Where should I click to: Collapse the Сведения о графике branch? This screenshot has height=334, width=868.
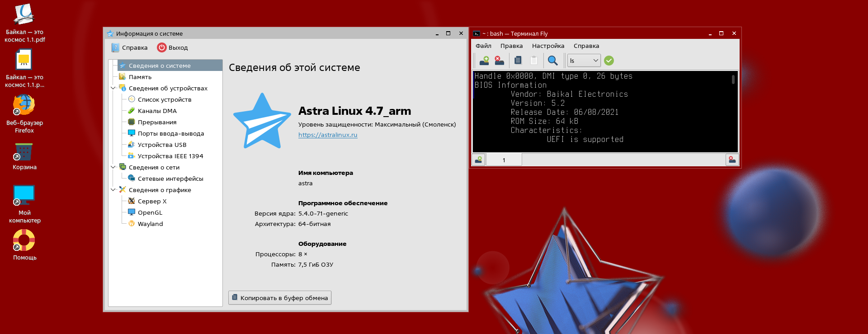point(113,190)
